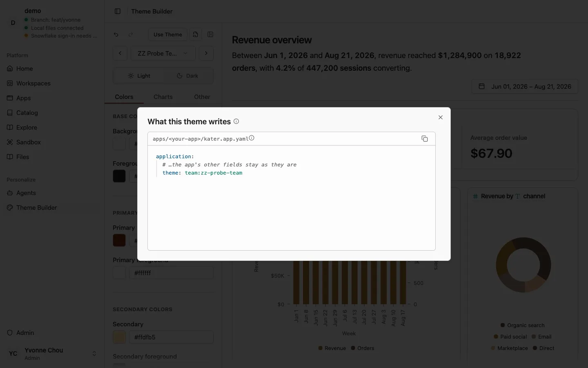This screenshot has height=368, width=588.
Task: Click info icon next to dialog title
Action: tap(236, 121)
